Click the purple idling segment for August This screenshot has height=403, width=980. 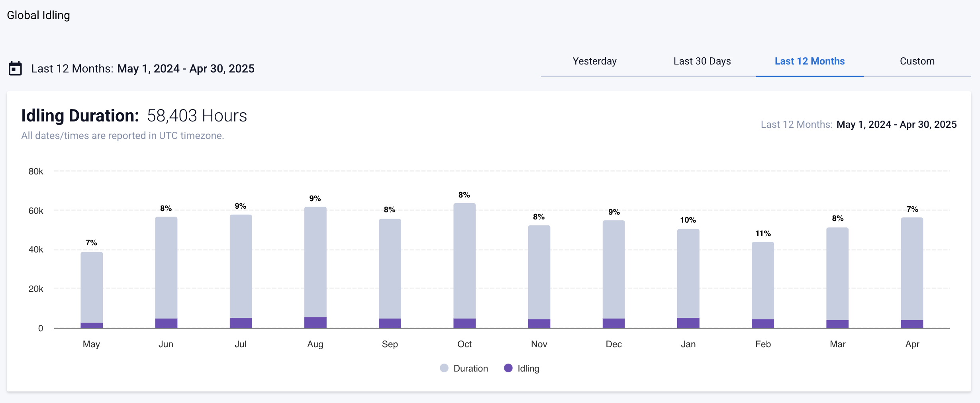(x=315, y=323)
